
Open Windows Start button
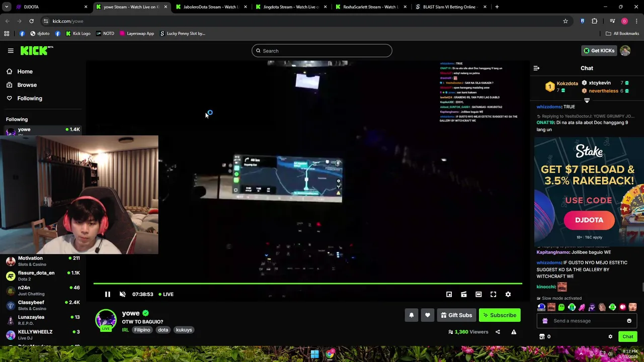point(314,354)
